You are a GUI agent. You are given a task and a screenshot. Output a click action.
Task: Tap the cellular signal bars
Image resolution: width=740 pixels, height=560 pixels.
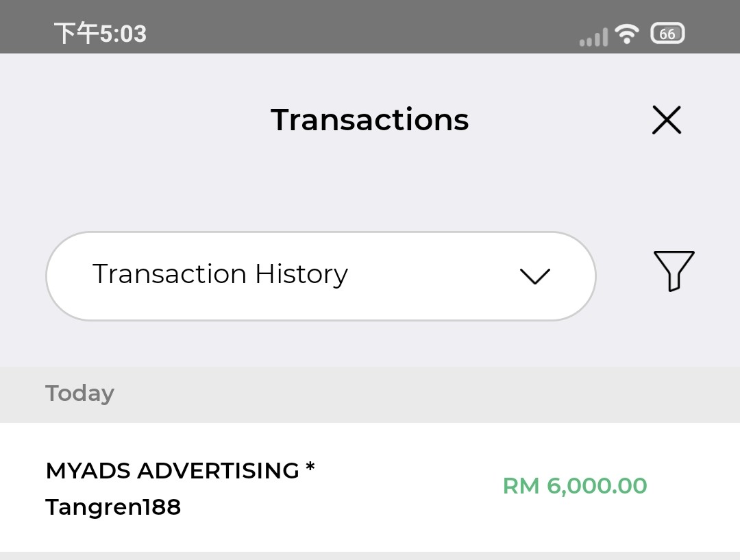[x=593, y=36]
